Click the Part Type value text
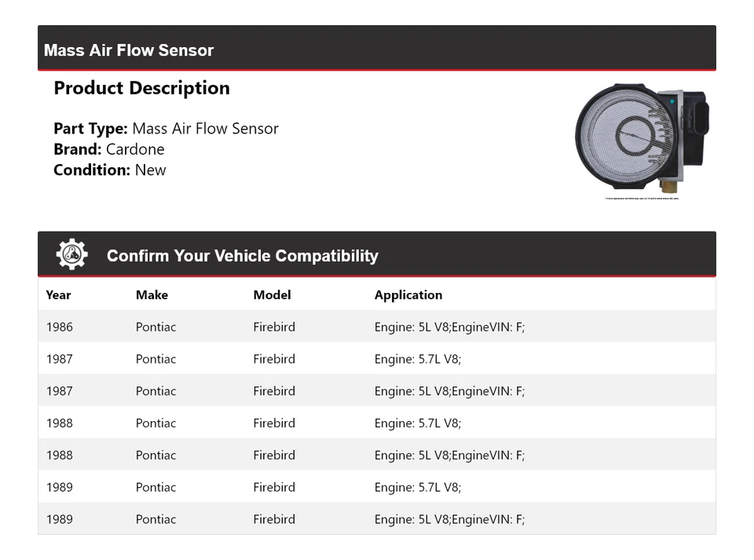754x560 pixels. (205, 128)
